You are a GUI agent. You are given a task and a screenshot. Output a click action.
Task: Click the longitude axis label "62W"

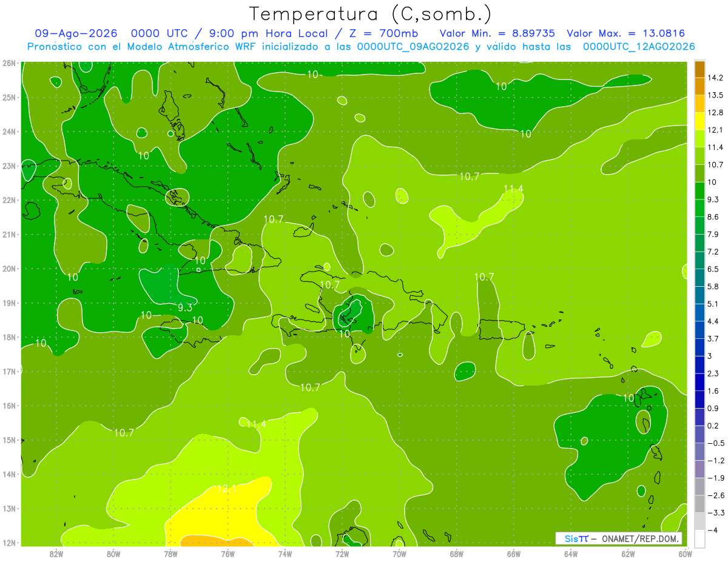coord(627,554)
